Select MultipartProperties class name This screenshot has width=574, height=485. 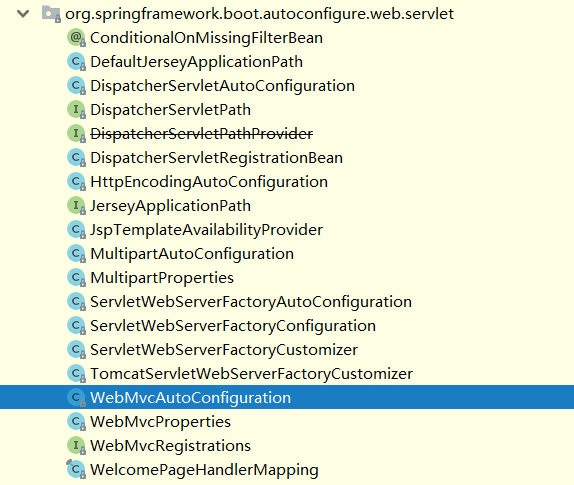tap(162, 278)
